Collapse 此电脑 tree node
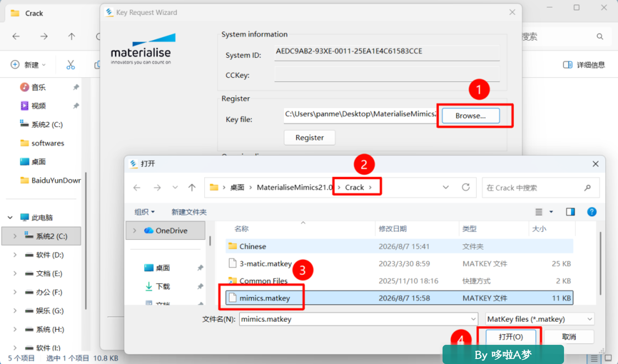The height and width of the screenshot is (364, 618). (x=10, y=217)
